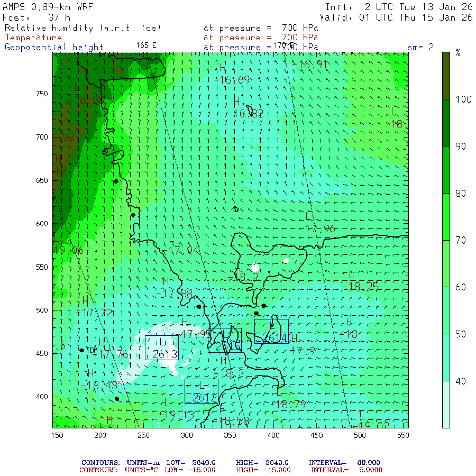Click the blue "Geopotential height" legend label
Viewport: 476px width, 476px height.
click(x=54, y=48)
